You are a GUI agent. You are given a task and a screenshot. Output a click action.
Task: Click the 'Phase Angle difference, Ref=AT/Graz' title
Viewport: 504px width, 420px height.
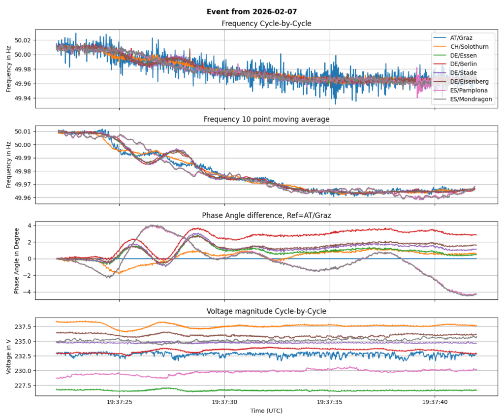[266, 216]
